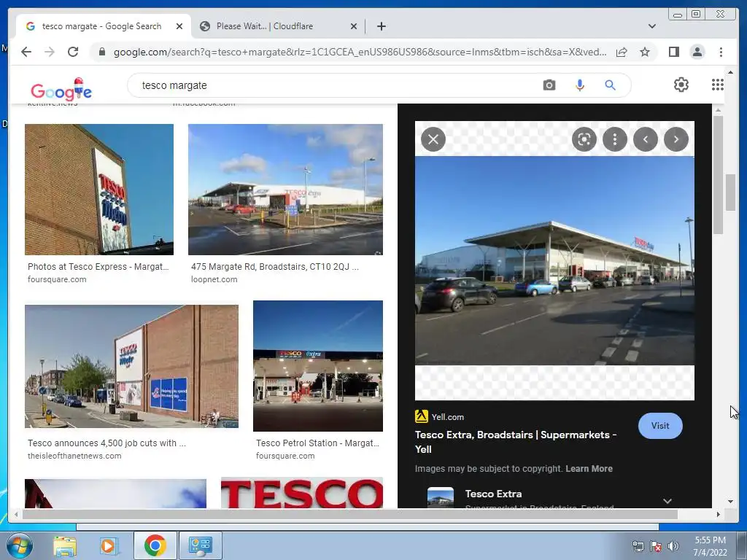Click the taskbar clock 5:55 PM
747x560 pixels.
pos(710,545)
